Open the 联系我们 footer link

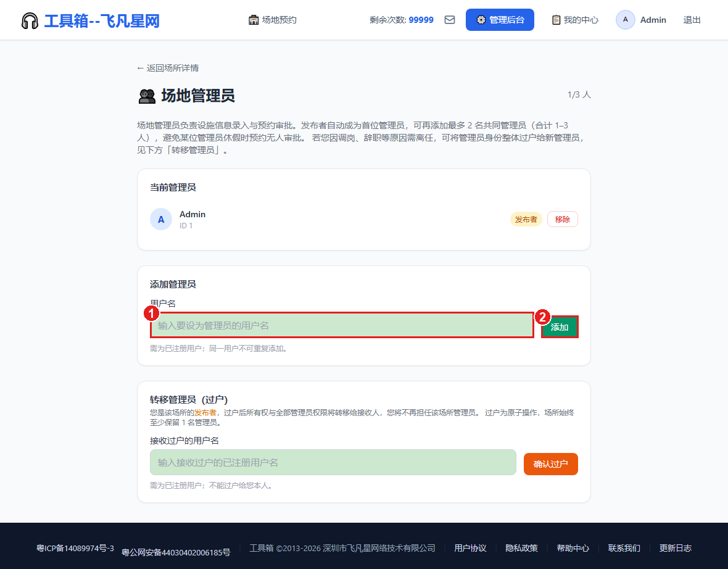[624, 549]
